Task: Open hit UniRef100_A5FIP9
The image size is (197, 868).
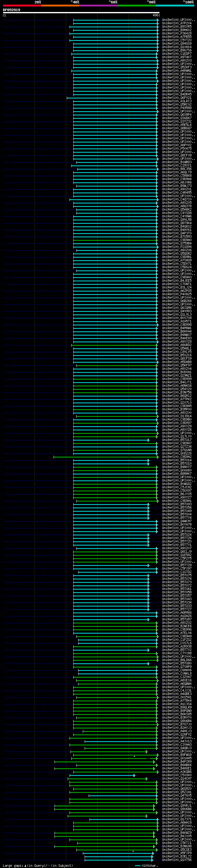Action: [177, 853]
